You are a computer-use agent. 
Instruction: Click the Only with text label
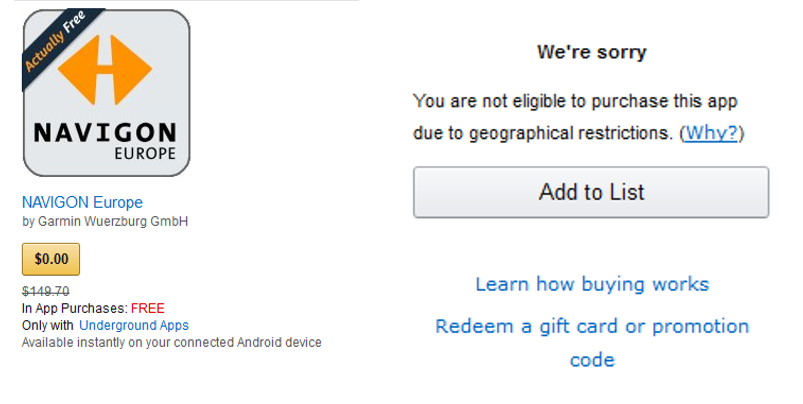(48, 326)
